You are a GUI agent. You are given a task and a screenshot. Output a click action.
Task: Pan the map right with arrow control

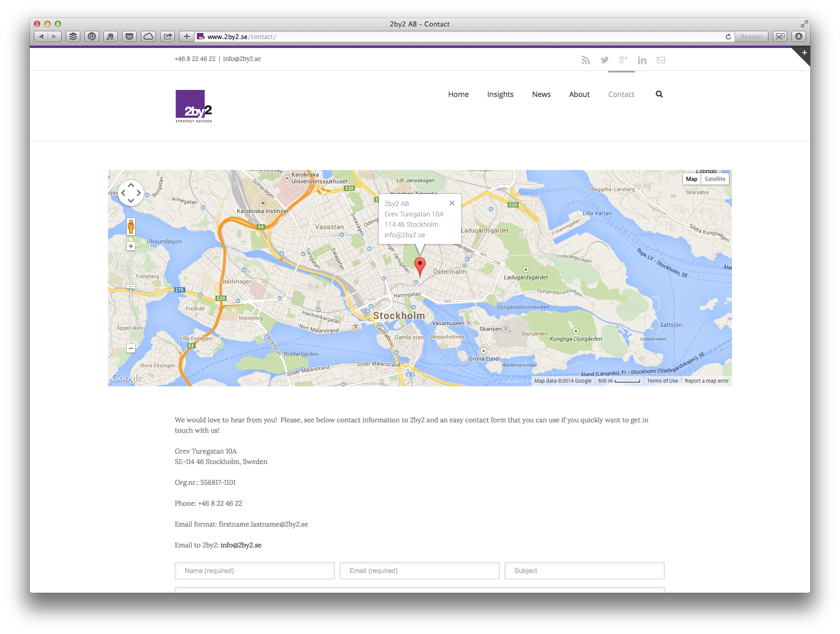(138, 193)
